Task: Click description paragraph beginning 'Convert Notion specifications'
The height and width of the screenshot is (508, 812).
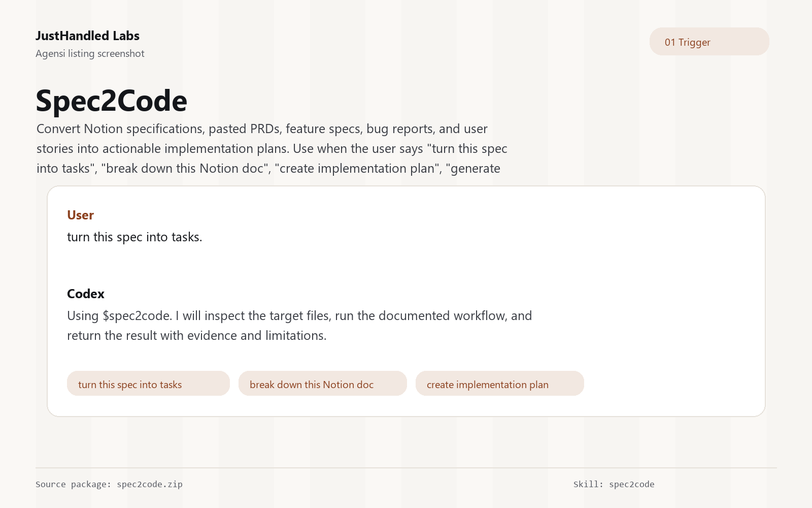Action: point(272,148)
